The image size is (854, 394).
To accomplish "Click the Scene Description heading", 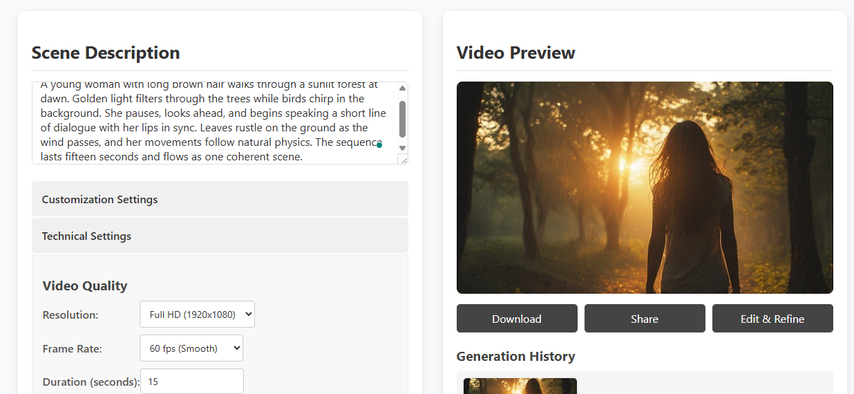I will [106, 53].
